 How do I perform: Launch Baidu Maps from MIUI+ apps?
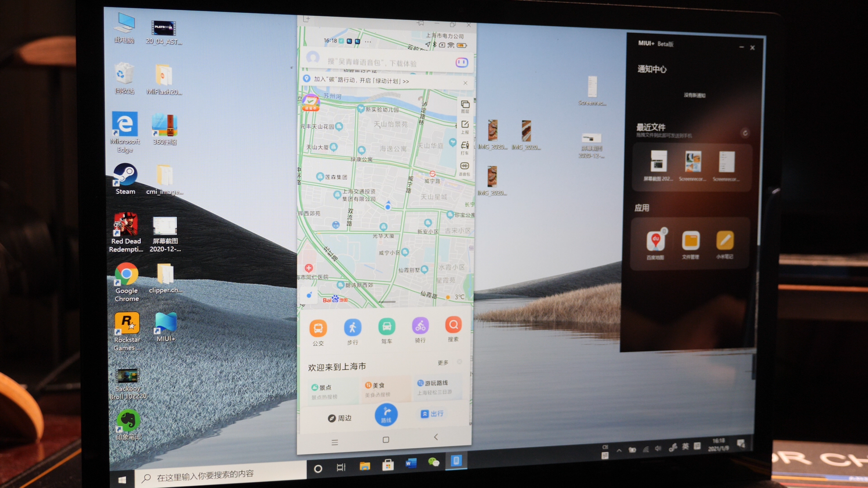coord(655,241)
